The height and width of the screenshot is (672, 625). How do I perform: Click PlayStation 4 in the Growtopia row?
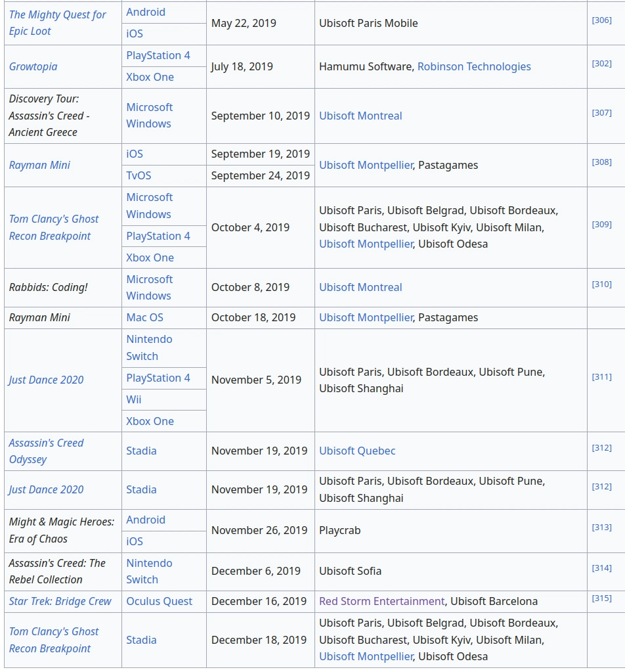(158, 56)
